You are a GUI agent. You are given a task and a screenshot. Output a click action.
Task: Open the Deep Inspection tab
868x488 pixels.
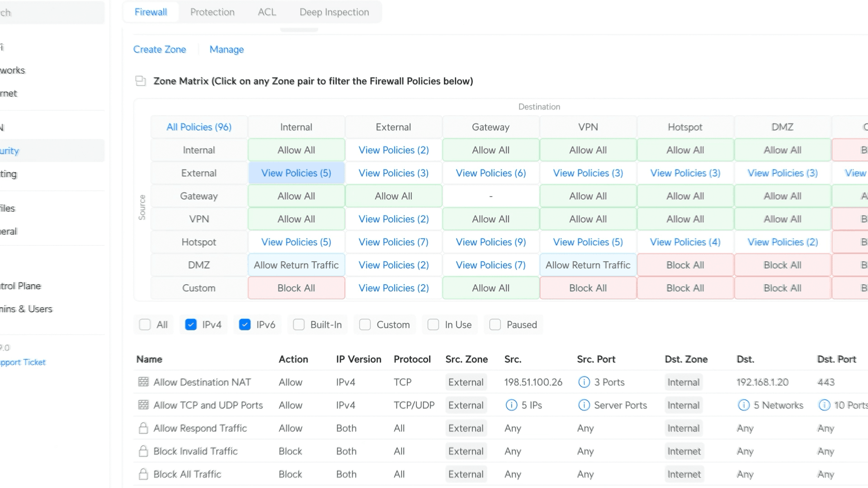click(x=334, y=12)
